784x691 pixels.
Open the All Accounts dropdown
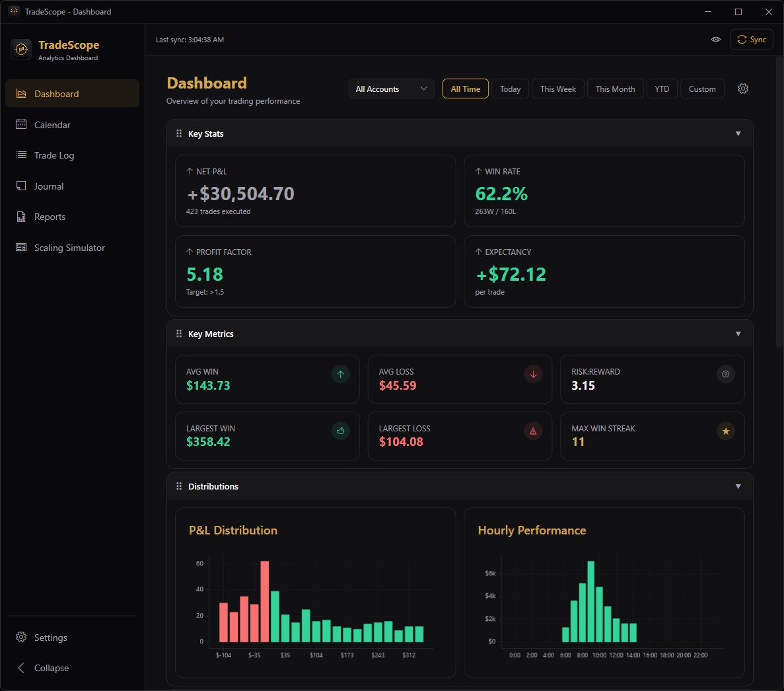(x=391, y=88)
